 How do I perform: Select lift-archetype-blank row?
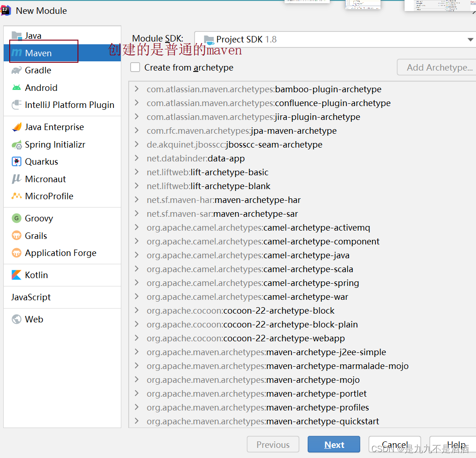point(303,186)
